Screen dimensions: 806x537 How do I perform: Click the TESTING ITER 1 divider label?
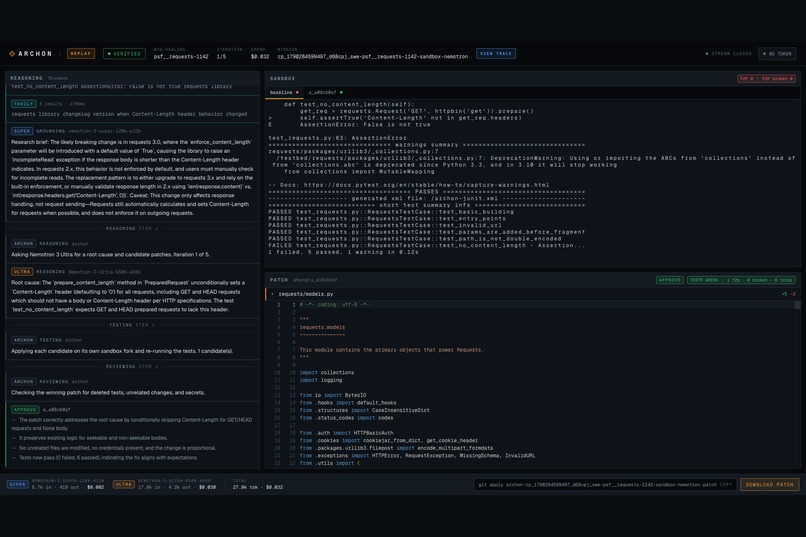tap(134, 325)
